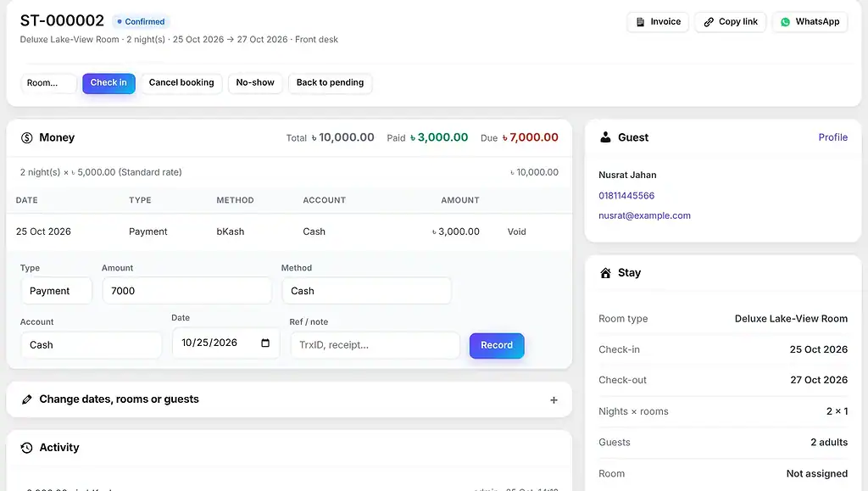Open the Method dropdown showing Cash
The height and width of the screenshot is (491, 868).
point(366,291)
